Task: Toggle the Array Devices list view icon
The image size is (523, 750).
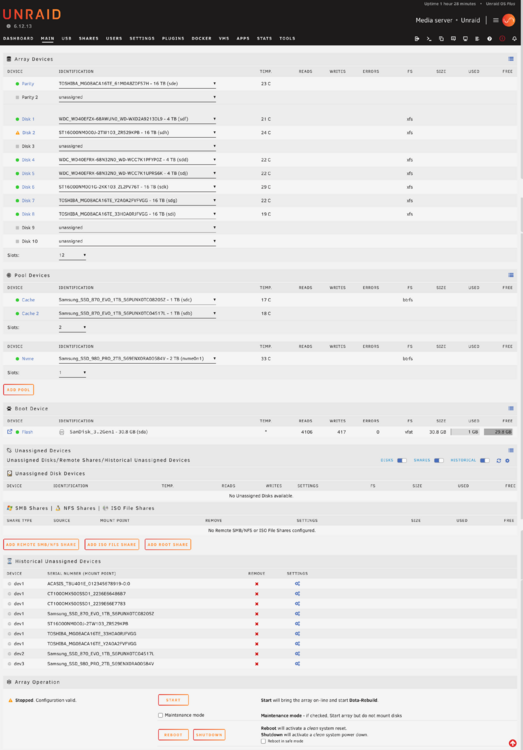Action: coord(511,59)
